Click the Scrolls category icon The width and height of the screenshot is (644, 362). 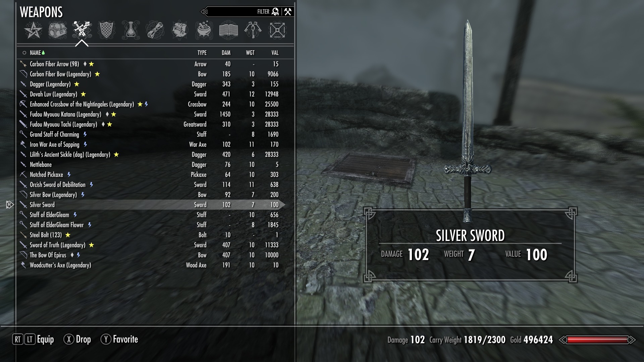(155, 30)
